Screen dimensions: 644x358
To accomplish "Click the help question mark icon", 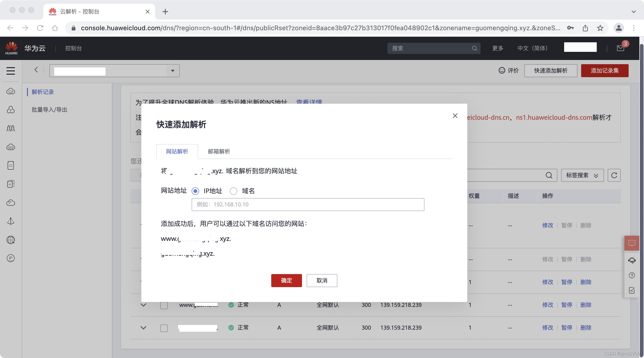I will [631, 275].
